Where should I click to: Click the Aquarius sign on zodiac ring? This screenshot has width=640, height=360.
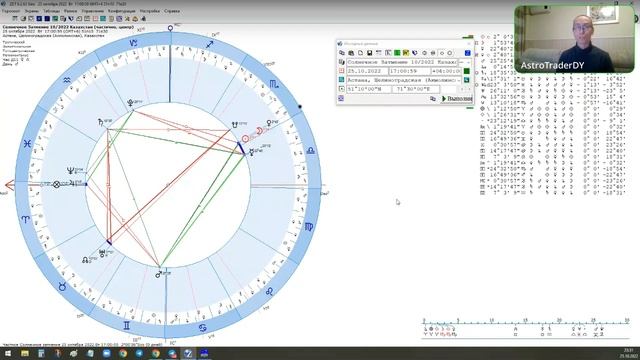[67, 80]
